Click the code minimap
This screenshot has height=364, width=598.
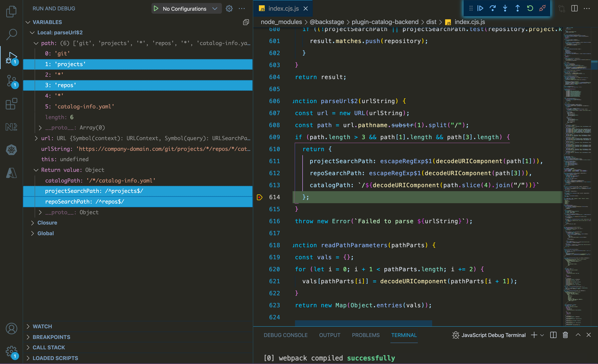[x=577, y=170]
